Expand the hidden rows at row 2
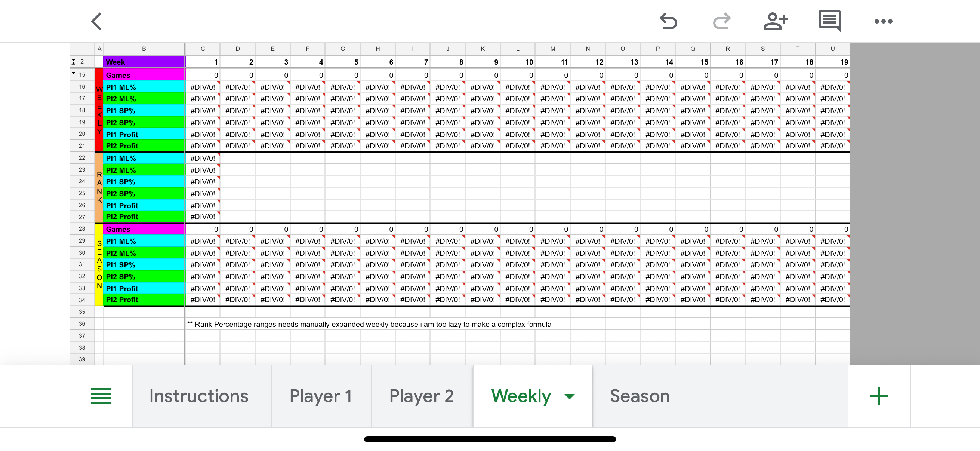 pos(73,62)
